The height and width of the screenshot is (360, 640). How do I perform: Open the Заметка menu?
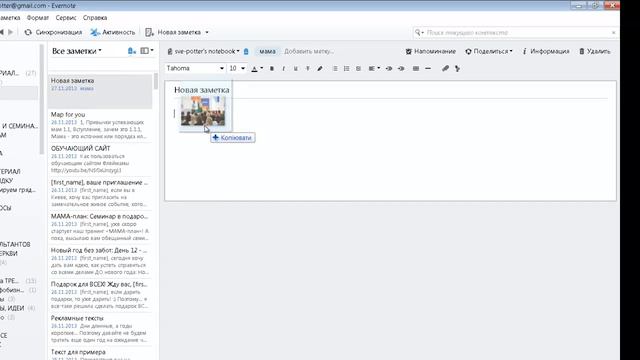tap(10, 18)
